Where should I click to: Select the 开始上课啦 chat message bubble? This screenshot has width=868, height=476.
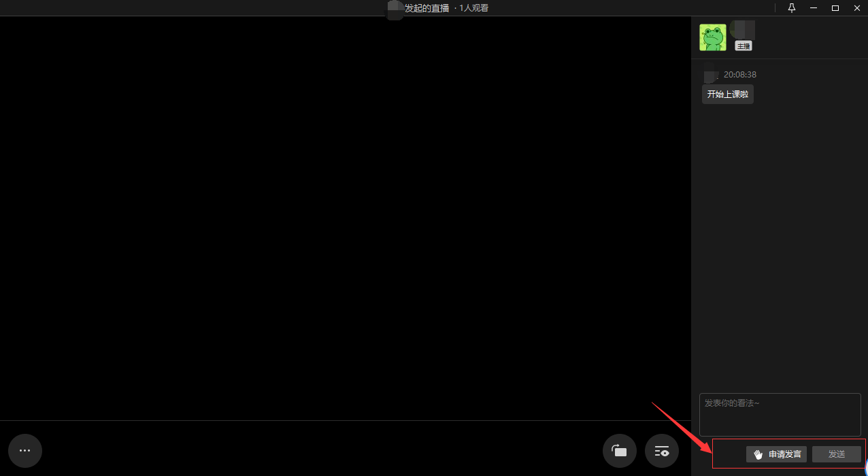click(x=727, y=95)
